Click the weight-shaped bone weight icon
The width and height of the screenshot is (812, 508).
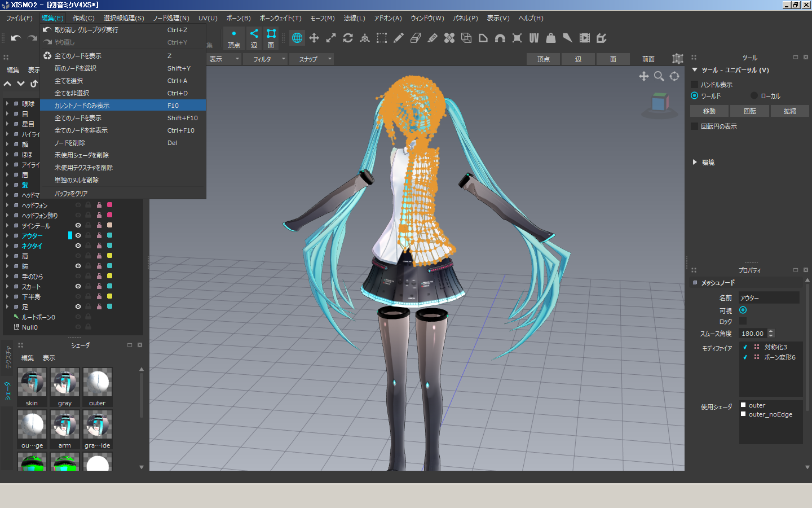[x=551, y=38]
